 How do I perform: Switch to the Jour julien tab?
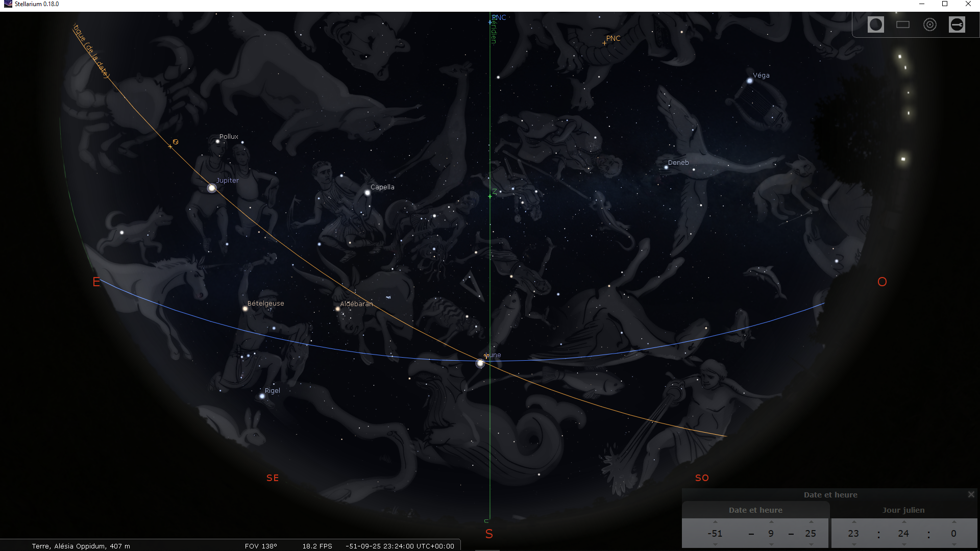(x=903, y=510)
